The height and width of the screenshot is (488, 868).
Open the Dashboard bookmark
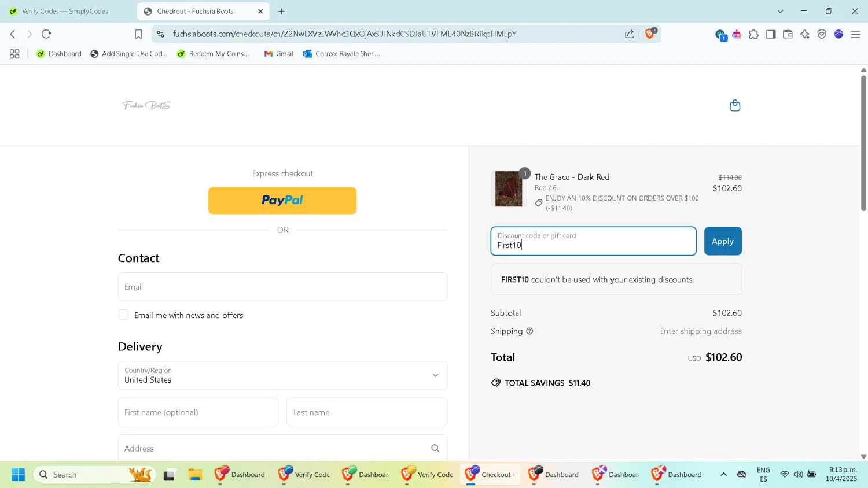pyautogui.click(x=58, y=54)
